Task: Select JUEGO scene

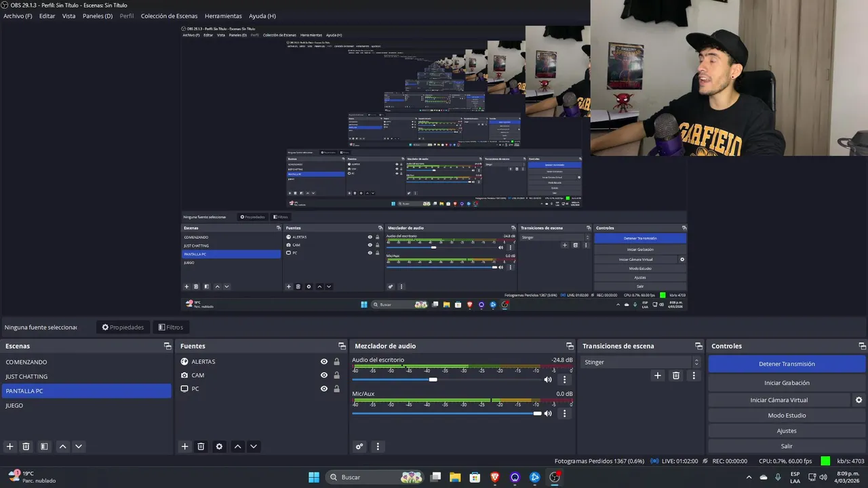Action: click(86, 405)
